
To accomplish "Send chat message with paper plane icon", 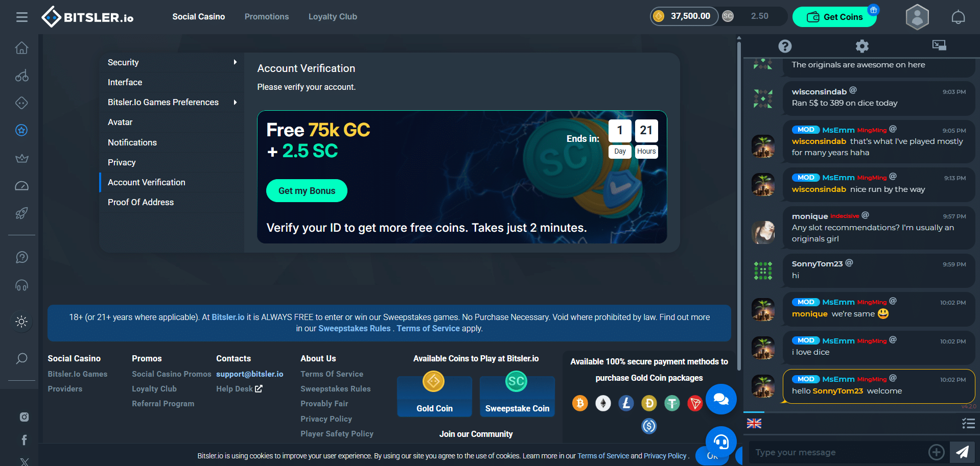I will (x=962, y=452).
